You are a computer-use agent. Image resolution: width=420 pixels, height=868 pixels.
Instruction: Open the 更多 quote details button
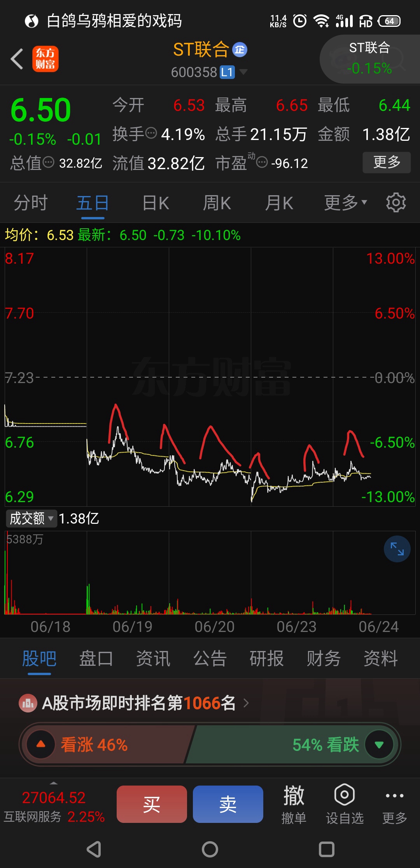pos(387,162)
